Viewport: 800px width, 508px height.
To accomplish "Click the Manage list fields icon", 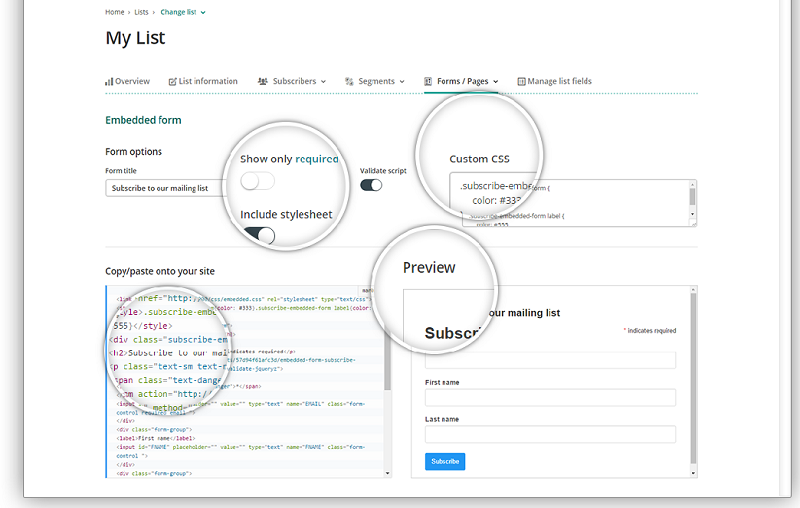I will click(x=520, y=82).
